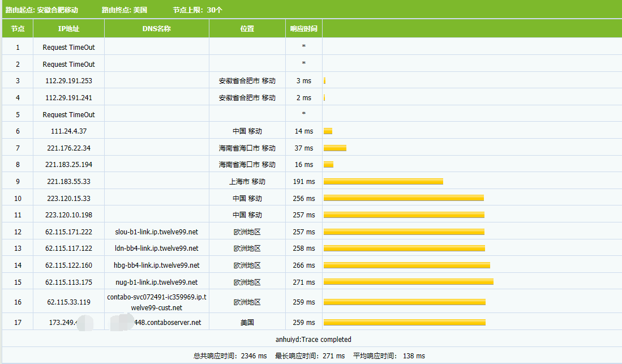Click the 美国 location in row 17
This screenshot has width=622, height=364.
[x=247, y=323]
